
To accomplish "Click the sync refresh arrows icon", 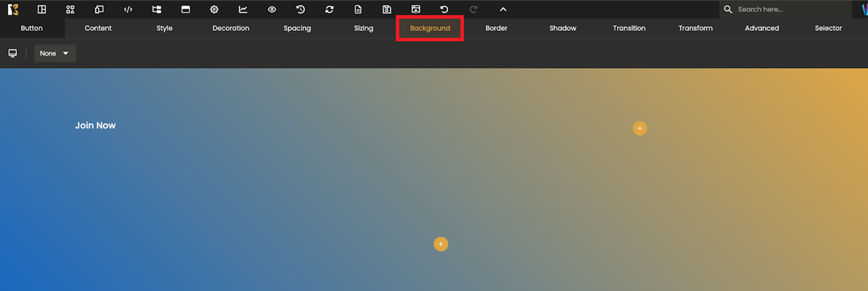I will click(x=329, y=10).
